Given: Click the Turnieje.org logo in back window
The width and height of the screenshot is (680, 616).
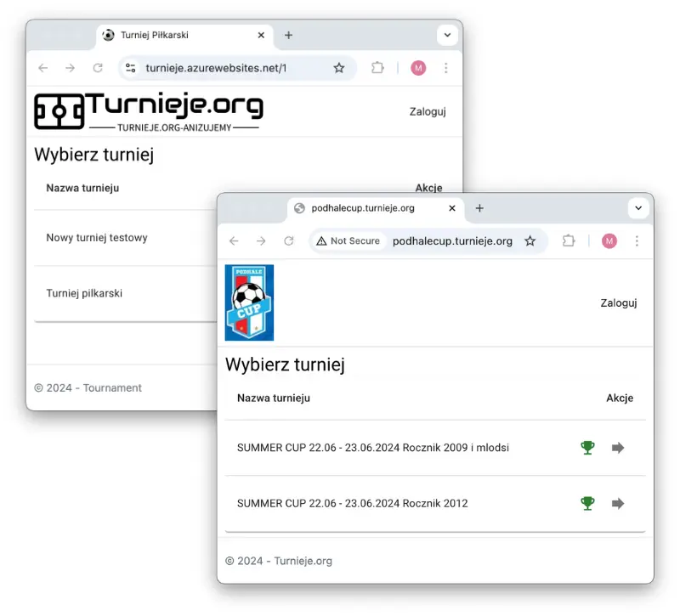Looking at the screenshot, I should point(149,111).
